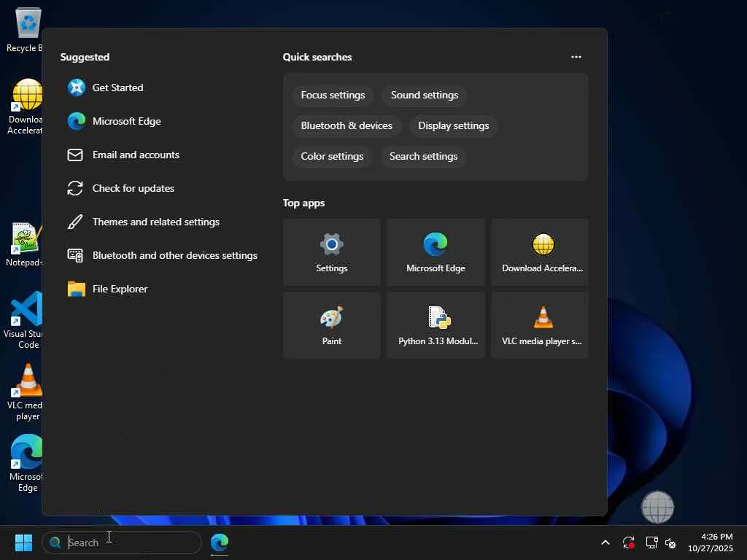Open Python 3.13 Module Docs tile

(x=436, y=325)
